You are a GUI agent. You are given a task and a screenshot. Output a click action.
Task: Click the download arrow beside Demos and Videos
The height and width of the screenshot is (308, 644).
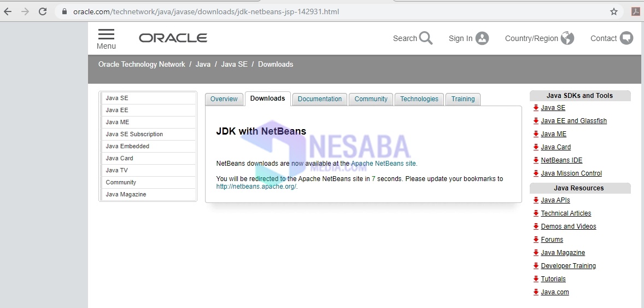point(536,226)
